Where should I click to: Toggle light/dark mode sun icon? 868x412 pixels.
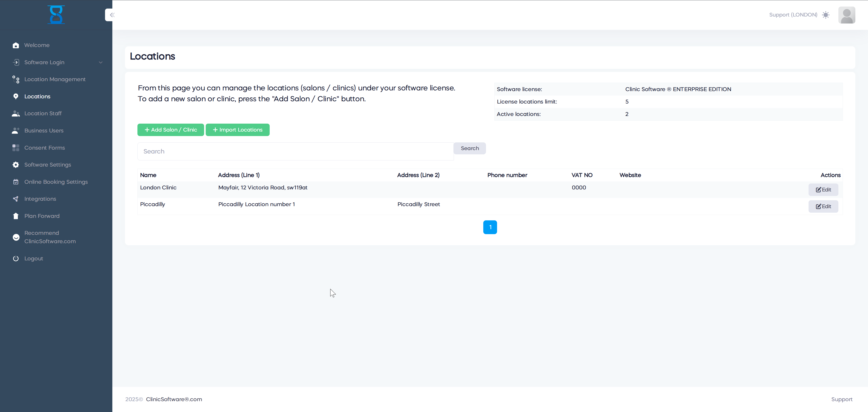826,15
